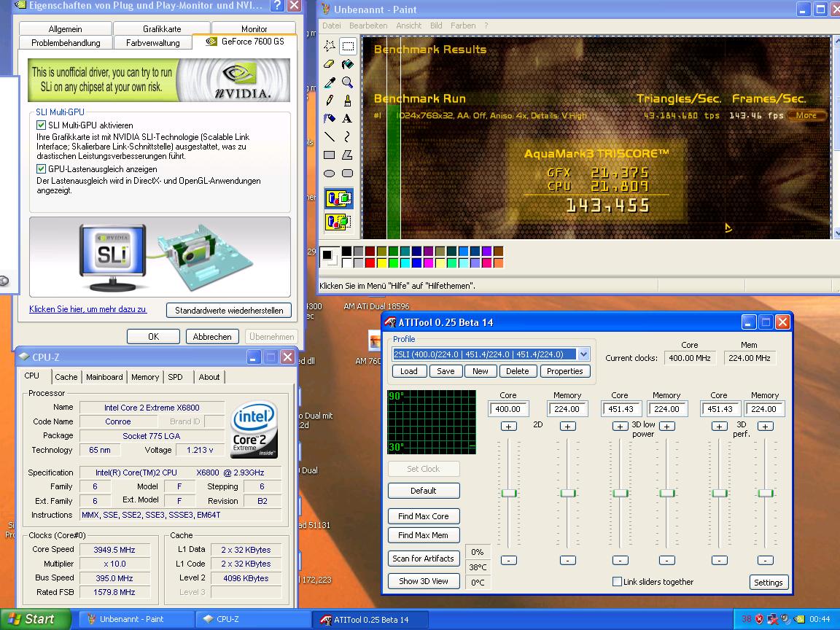Click Scan for Artifacts button
Image resolution: width=840 pixels, height=630 pixels.
(x=423, y=559)
